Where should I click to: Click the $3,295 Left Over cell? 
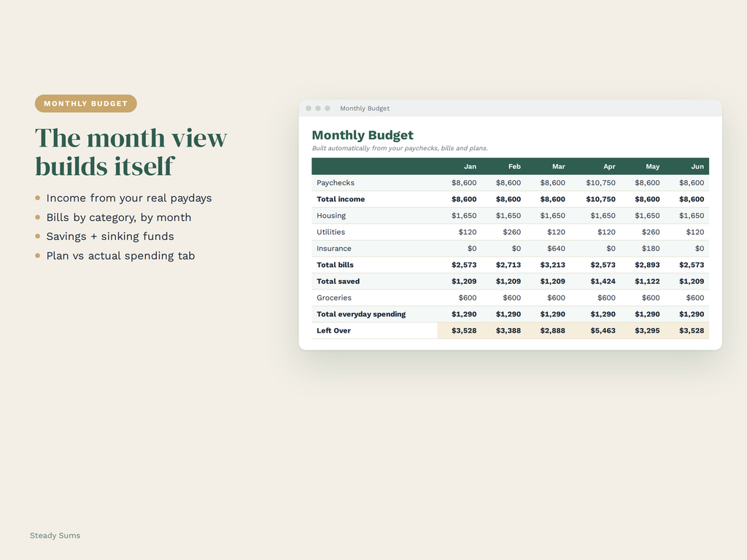(x=648, y=330)
